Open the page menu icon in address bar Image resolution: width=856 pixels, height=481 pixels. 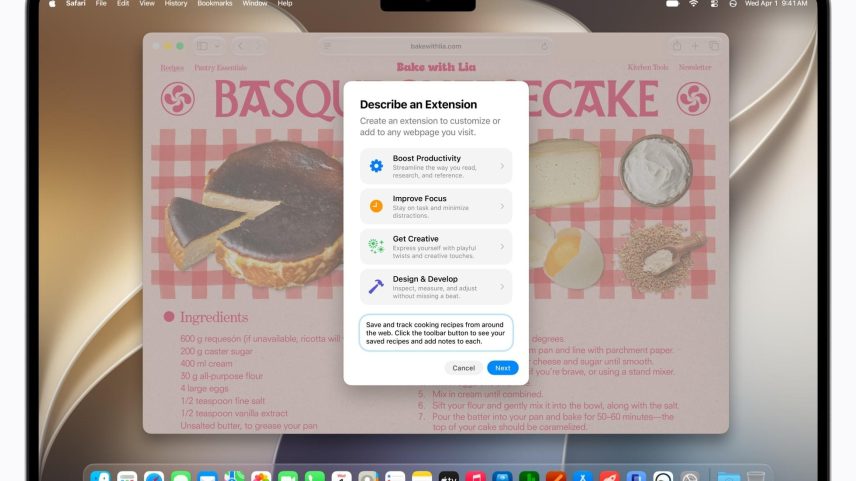(x=328, y=46)
